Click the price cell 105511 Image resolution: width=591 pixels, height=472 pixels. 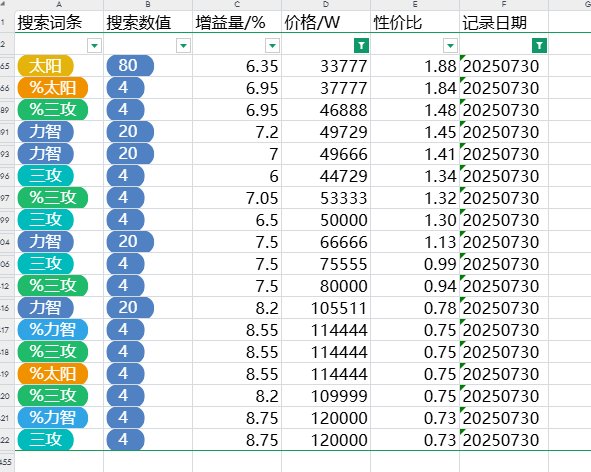[326, 308]
